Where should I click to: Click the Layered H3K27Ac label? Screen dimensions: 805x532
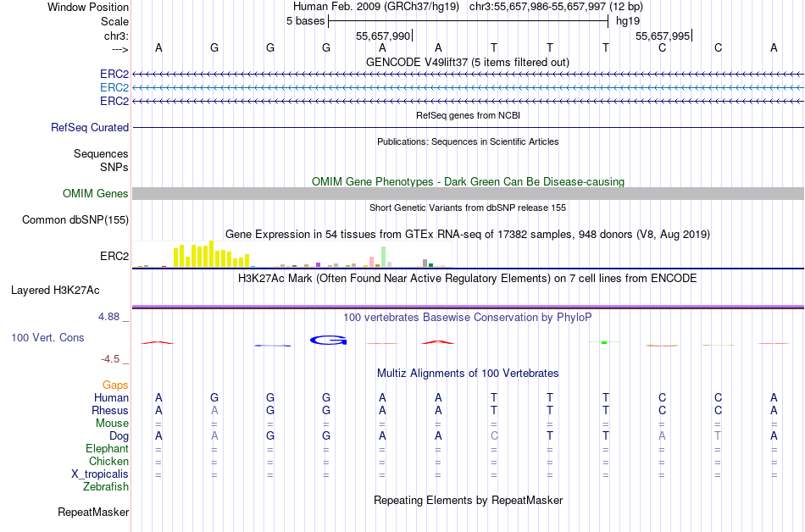pos(55,291)
